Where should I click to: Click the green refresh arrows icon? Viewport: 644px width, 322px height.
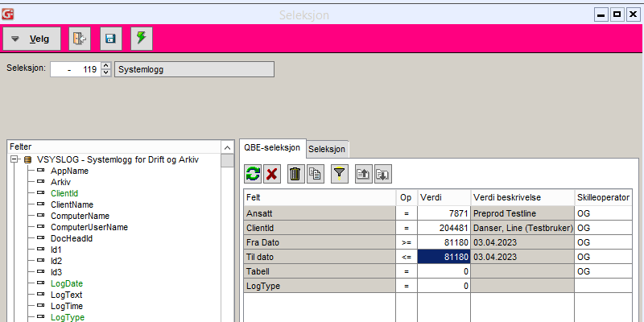point(253,174)
